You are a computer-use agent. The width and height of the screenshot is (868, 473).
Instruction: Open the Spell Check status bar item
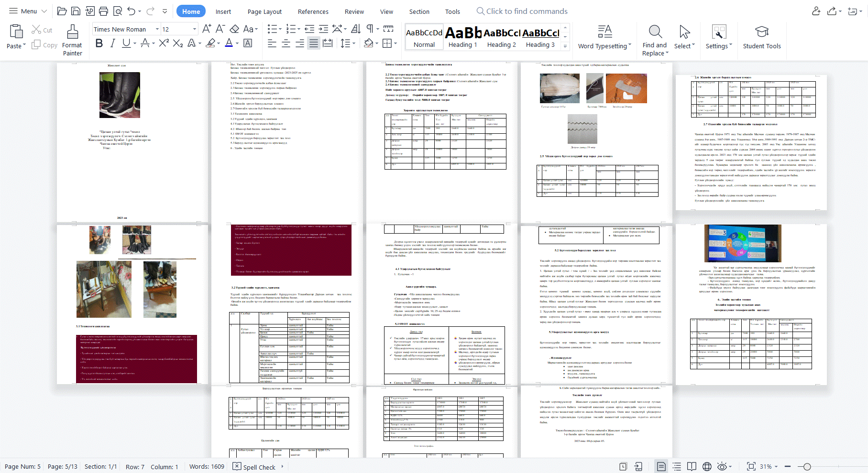[254, 467]
